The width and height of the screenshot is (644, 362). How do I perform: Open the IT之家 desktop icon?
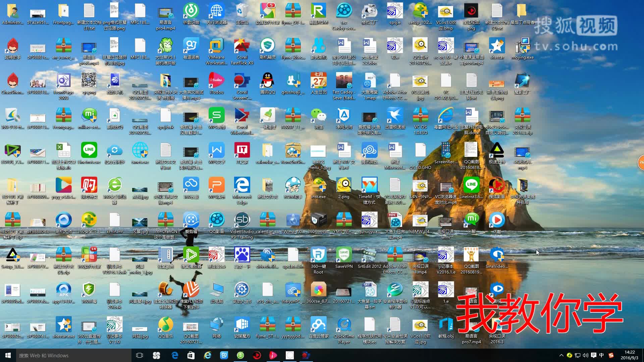click(x=242, y=153)
